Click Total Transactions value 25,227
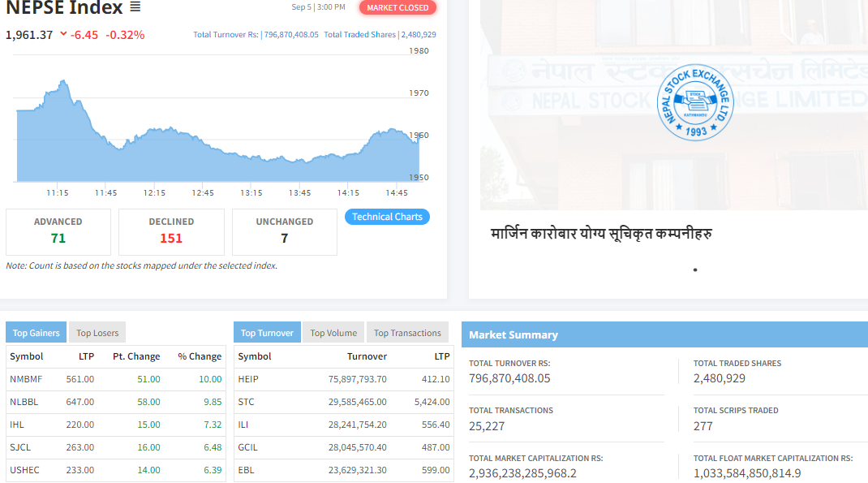The image size is (868, 483). (x=487, y=426)
